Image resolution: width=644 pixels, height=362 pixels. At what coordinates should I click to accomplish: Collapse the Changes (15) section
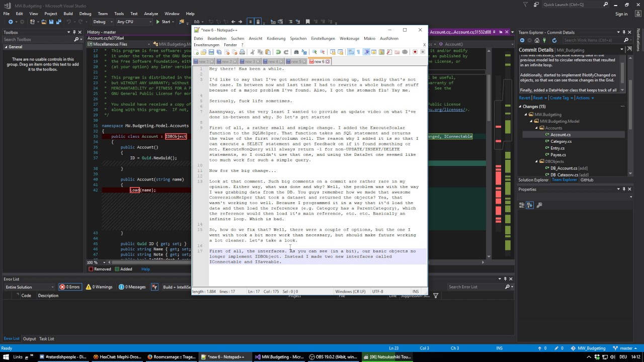point(521,107)
